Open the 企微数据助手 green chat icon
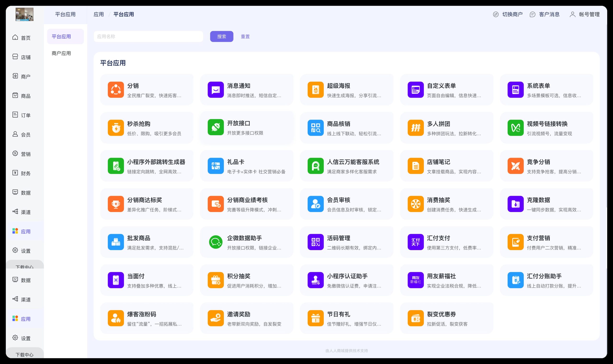Screen dimensions: 613x364 216,242
